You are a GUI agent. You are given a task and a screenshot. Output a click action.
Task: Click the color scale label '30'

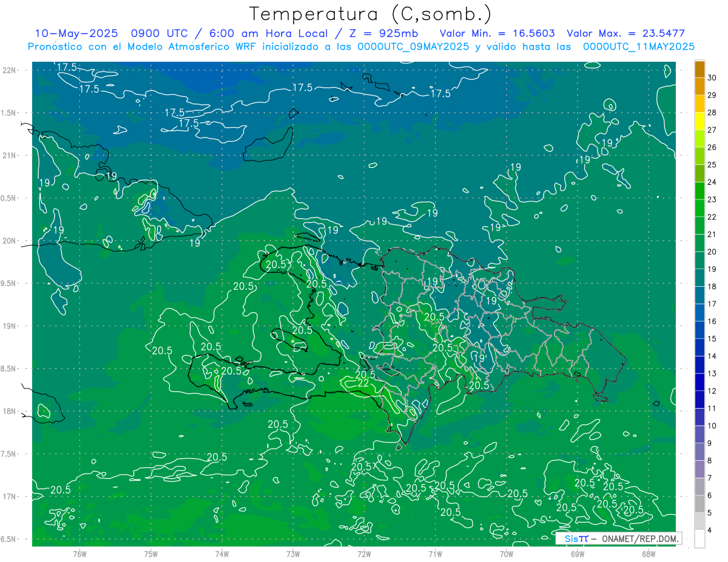click(712, 78)
